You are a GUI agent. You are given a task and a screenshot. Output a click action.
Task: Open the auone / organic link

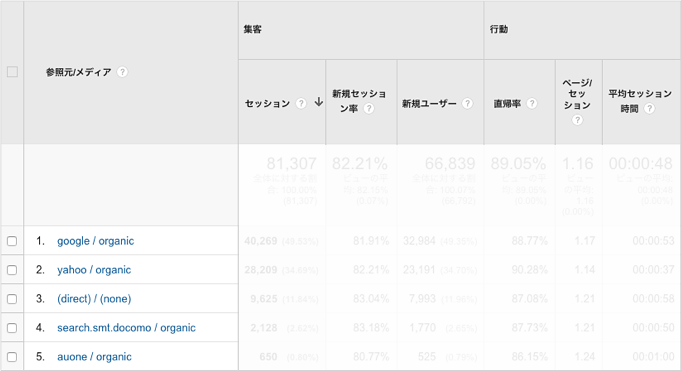click(x=94, y=357)
